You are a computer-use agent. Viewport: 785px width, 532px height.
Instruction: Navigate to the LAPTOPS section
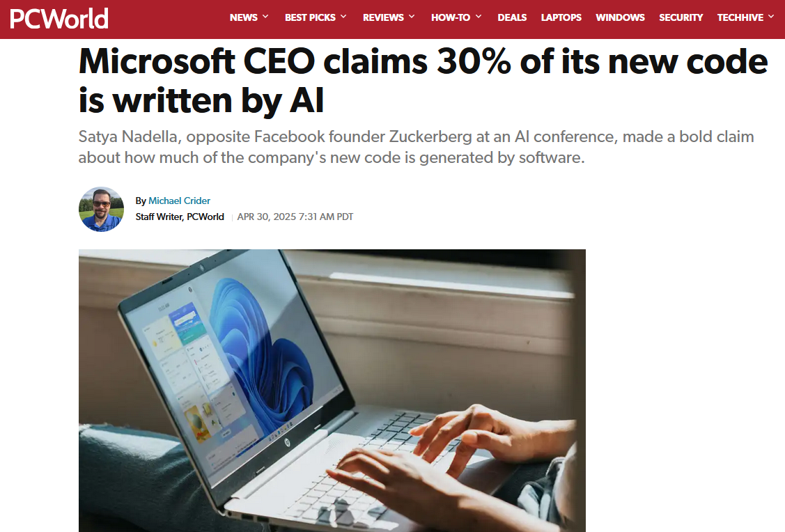561,17
